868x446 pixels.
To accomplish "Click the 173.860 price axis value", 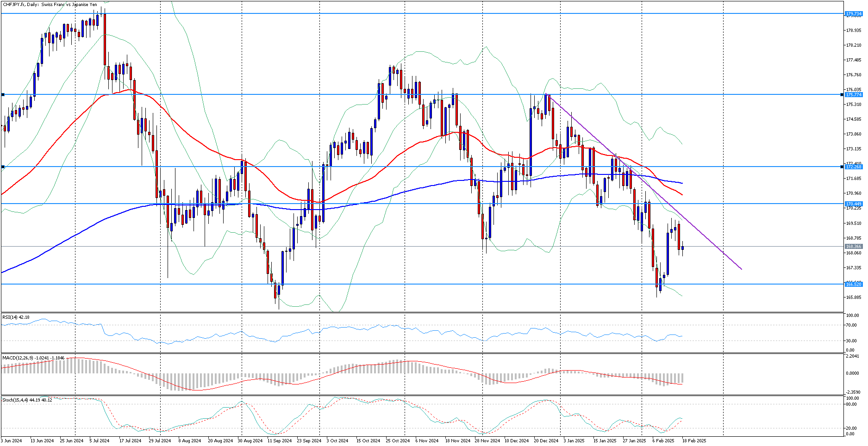I will tap(854, 134).
